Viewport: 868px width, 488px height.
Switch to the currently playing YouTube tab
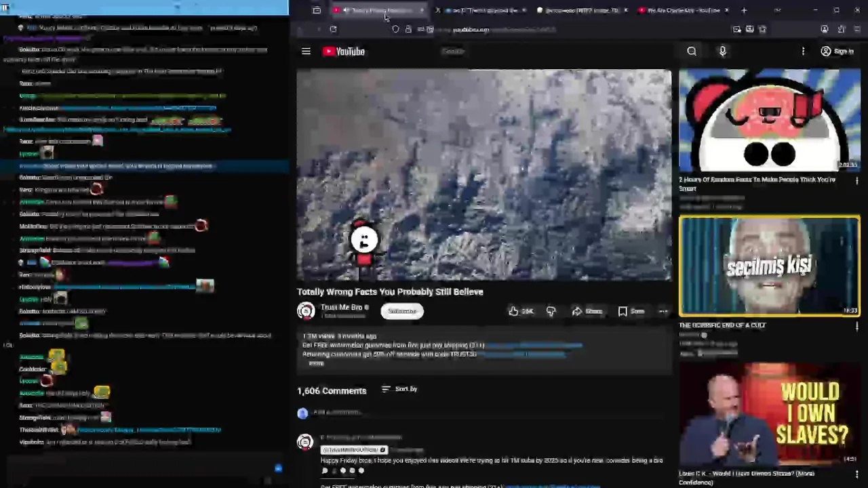click(378, 10)
